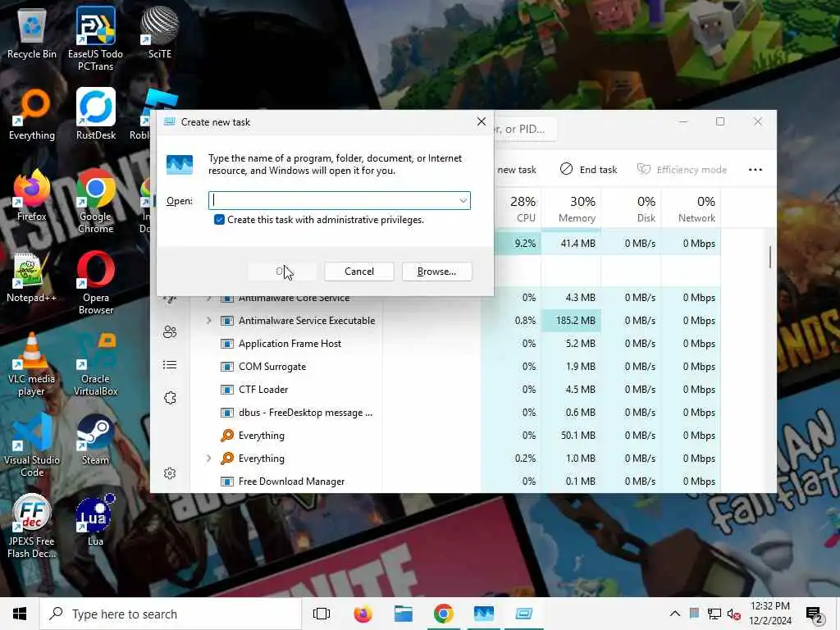
Task: Open File Explorer from the taskbar
Action: [404, 614]
